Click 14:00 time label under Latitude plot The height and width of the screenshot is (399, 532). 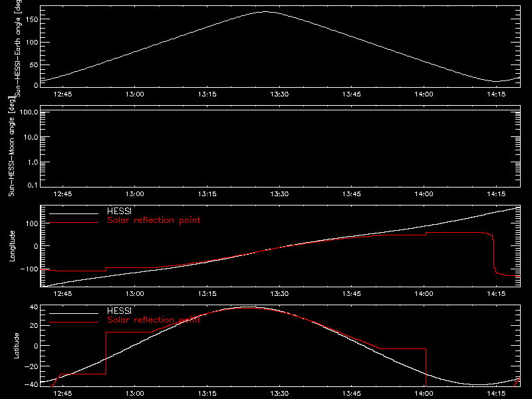tap(424, 393)
